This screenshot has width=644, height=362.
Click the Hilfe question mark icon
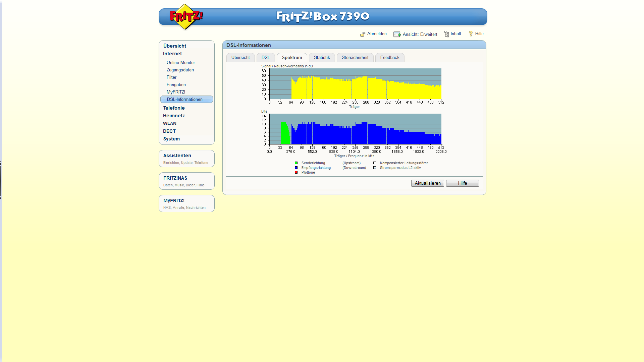[x=471, y=34]
